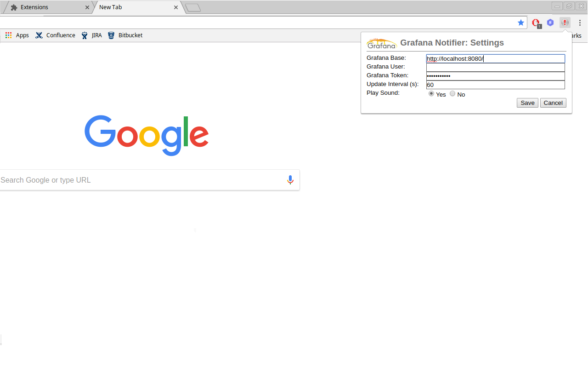
Task: Click the Save button
Action: pos(527,103)
